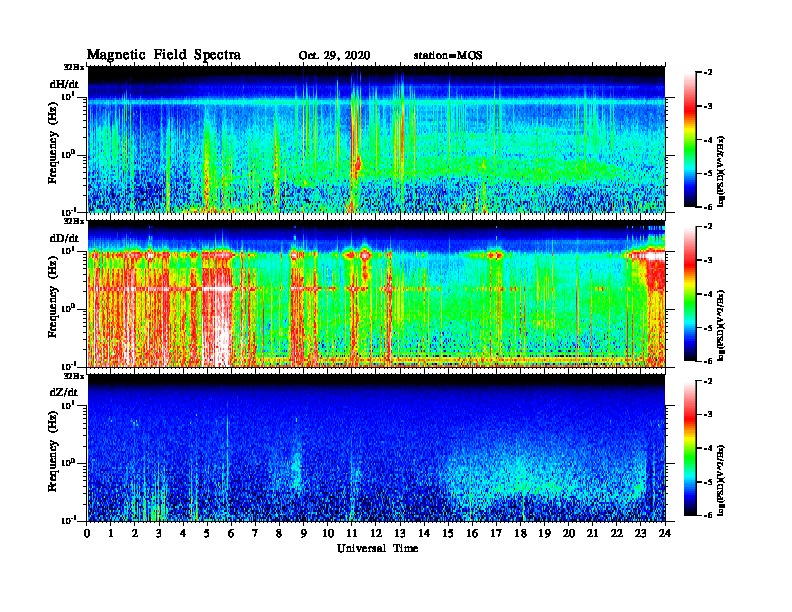Click hour 3 on the Universal Time axis
This screenshot has height=612, width=792.
pyautogui.click(x=160, y=534)
